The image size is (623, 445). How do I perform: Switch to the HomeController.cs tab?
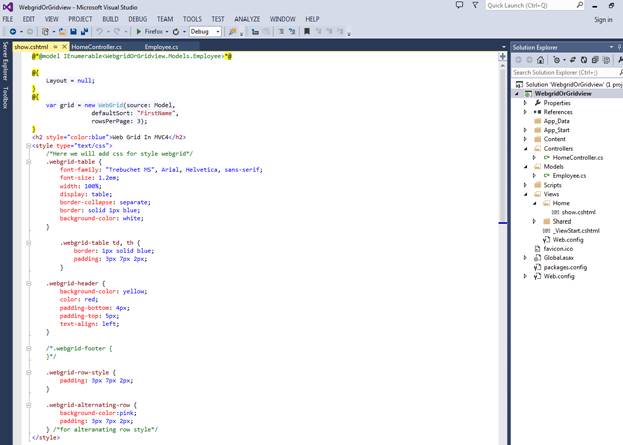click(97, 46)
